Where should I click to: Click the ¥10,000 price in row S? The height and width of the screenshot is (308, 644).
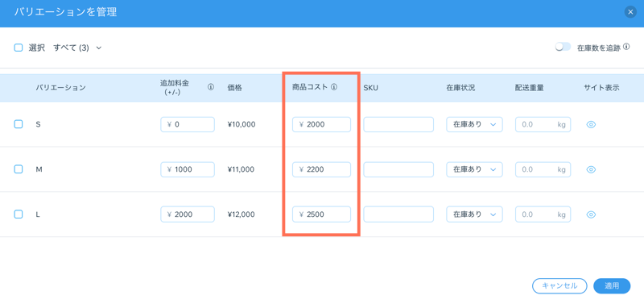click(x=241, y=124)
